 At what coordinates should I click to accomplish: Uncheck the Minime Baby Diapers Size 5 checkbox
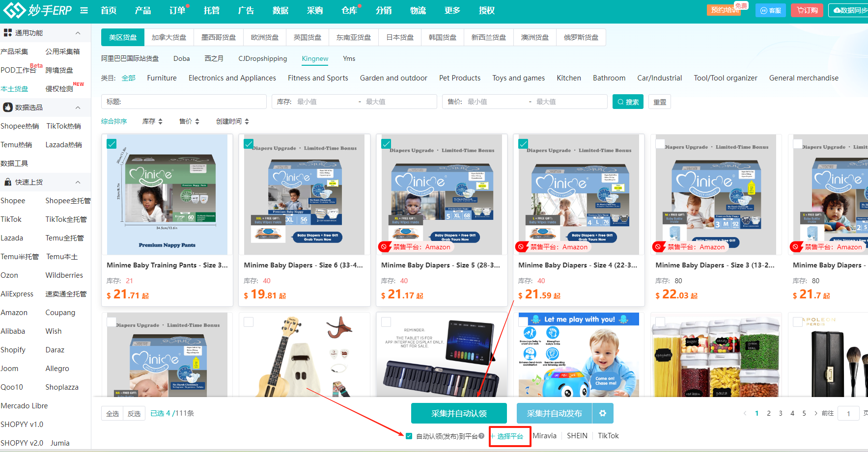[x=386, y=144]
